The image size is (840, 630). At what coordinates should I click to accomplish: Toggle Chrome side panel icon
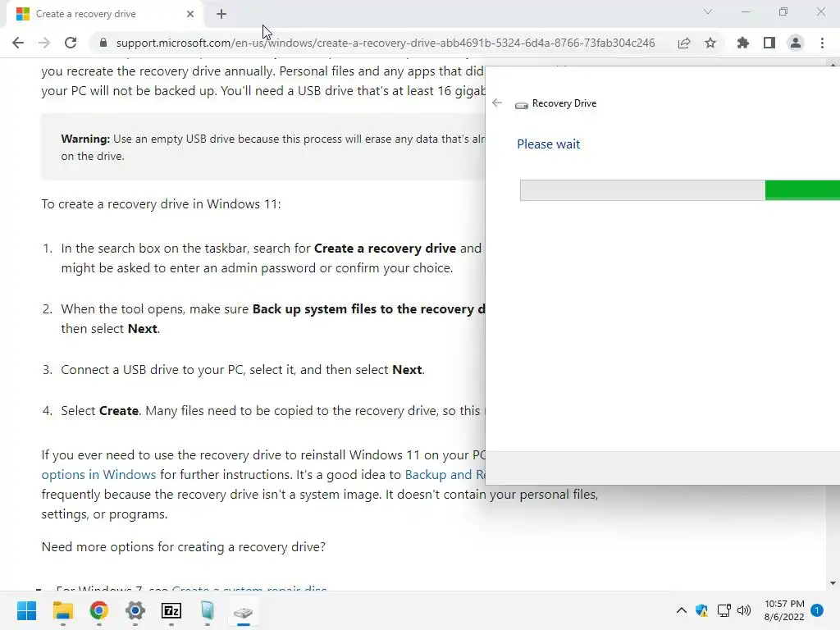(x=769, y=43)
